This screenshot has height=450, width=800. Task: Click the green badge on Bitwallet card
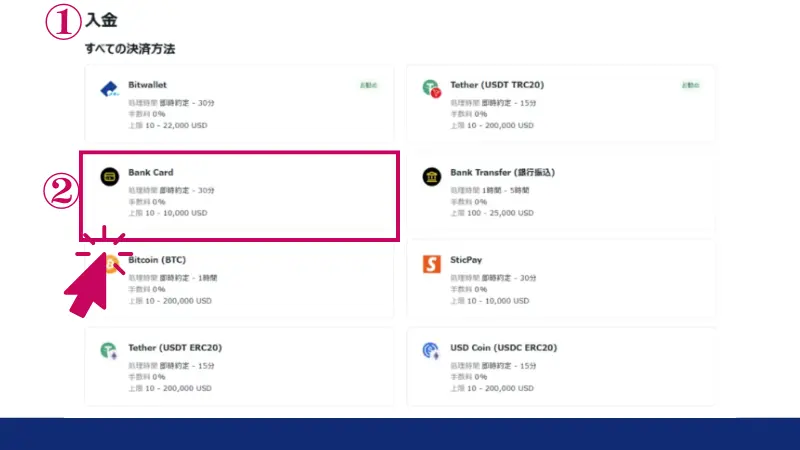pyautogui.click(x=368, y=85)
